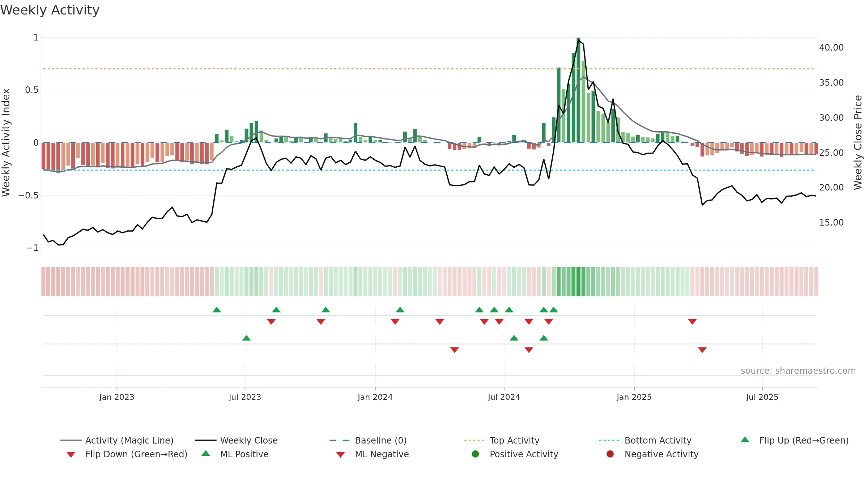Select the Jan 2024 axis label

coord(375,397)
